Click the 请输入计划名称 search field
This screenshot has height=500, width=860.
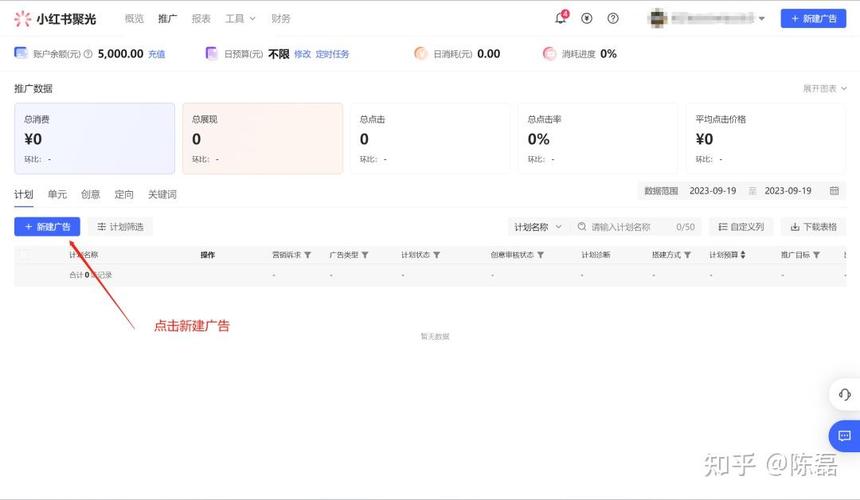coord(628,227)
